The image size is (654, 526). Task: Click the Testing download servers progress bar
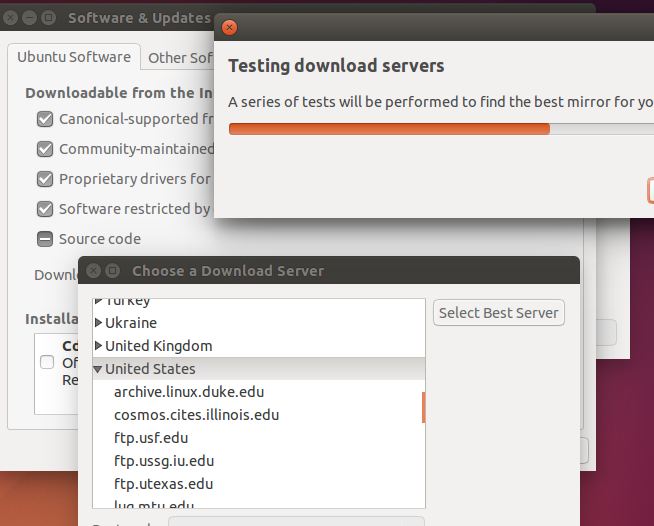441,129
